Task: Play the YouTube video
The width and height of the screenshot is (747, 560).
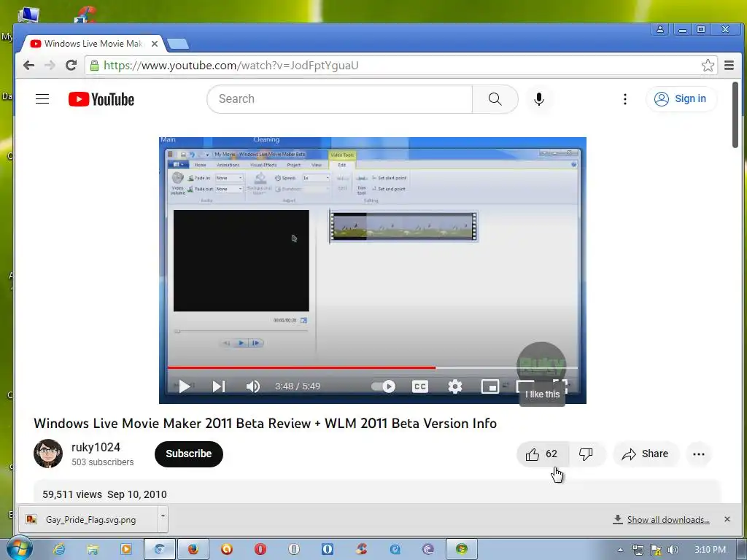Action: tap(185, 386)
